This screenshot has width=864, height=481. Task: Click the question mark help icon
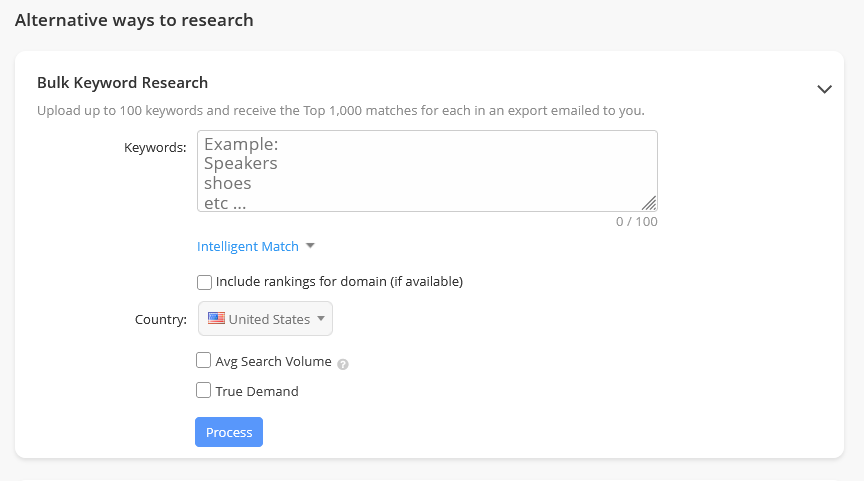tap(343, 364)
